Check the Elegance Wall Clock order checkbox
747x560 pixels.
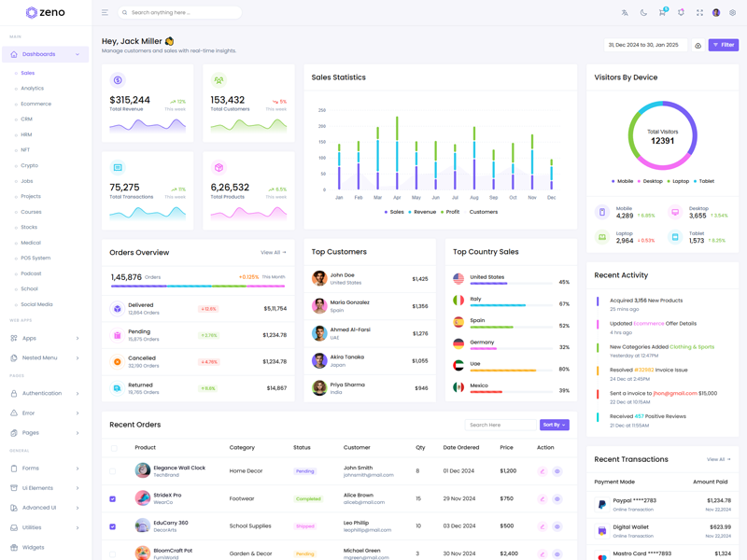click(x=113, y=471)
